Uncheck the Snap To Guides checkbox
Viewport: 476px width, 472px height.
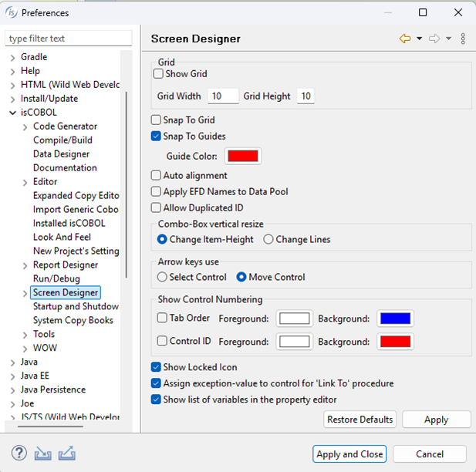click(x=157, y=137)
